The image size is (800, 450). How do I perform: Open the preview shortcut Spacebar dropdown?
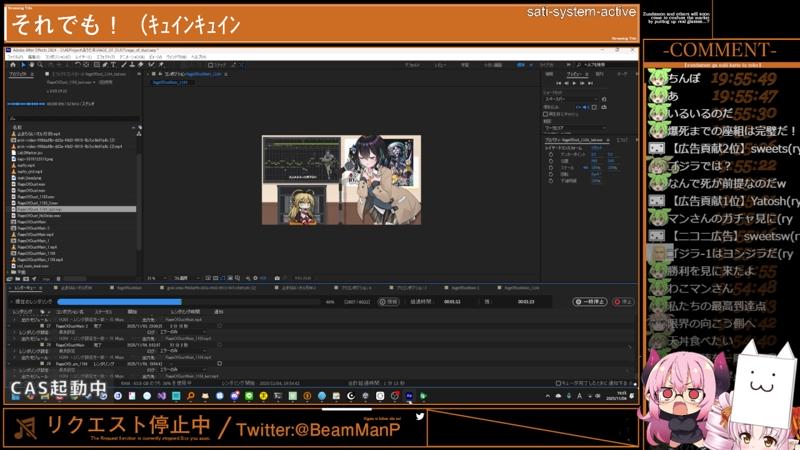(571, 99)
